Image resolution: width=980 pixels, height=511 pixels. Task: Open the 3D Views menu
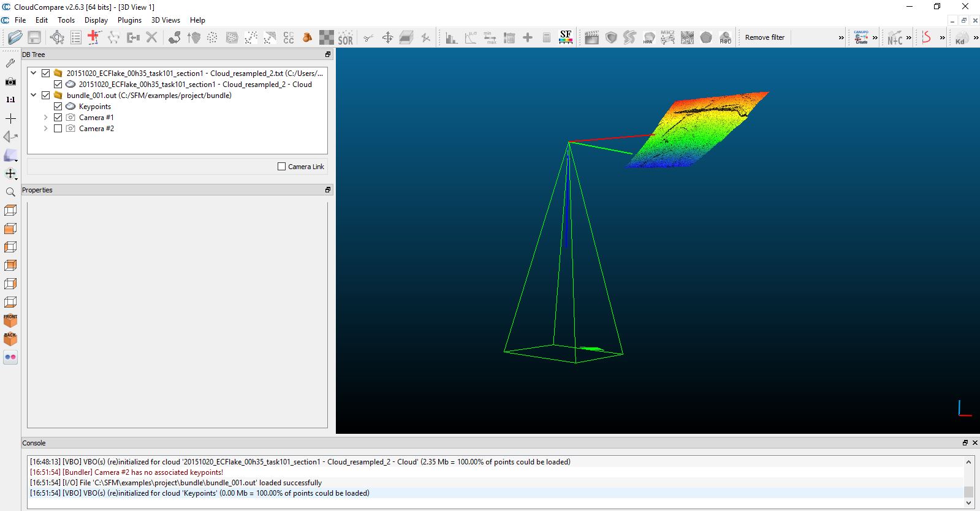pyautogui.click(x=165, y=20)
